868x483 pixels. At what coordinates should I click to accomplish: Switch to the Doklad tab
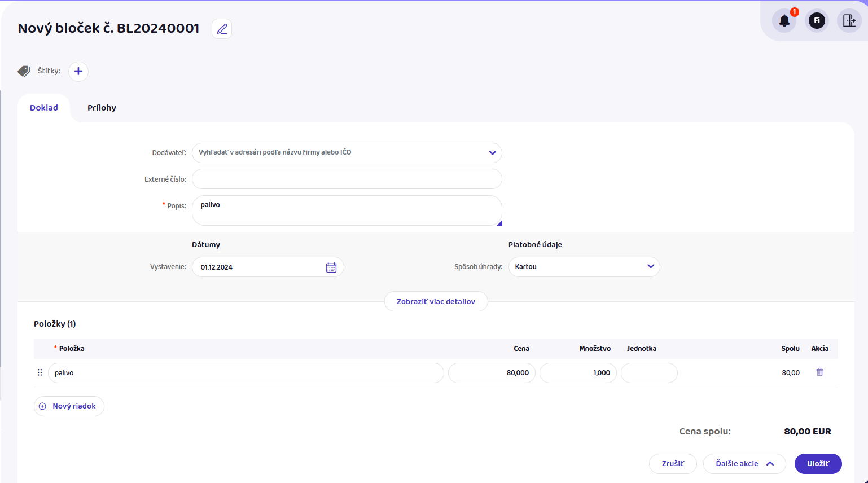pyautogui.click(x=44, y=108)
